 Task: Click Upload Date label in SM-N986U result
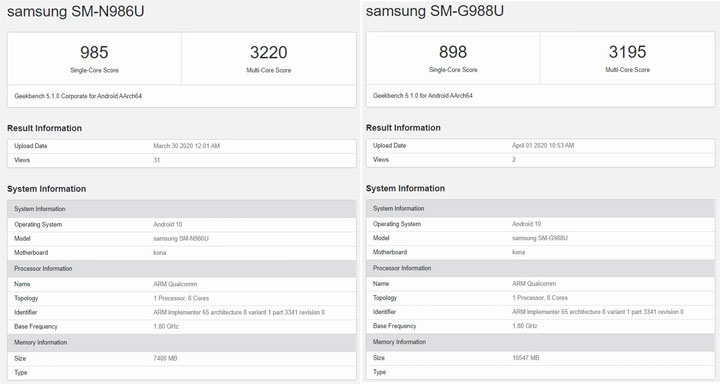pos(31,146)
